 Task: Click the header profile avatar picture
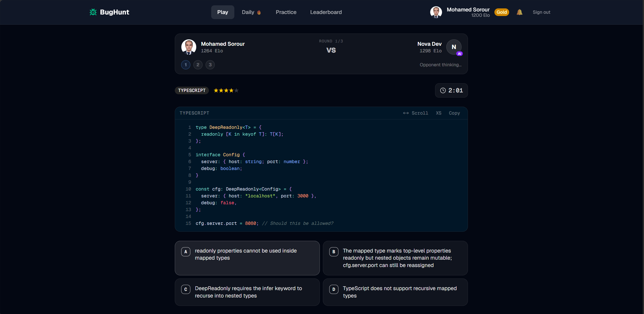[436, 12]
